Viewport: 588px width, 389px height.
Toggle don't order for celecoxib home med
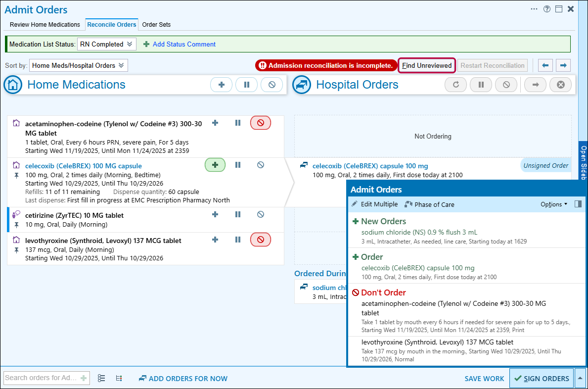point(261,165)
